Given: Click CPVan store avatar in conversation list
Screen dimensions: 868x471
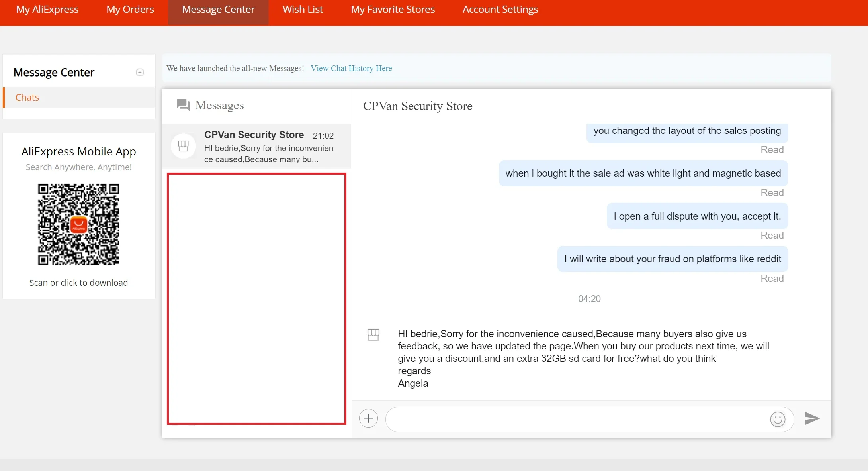Looking at the screenshot, I should click(183, 146).
